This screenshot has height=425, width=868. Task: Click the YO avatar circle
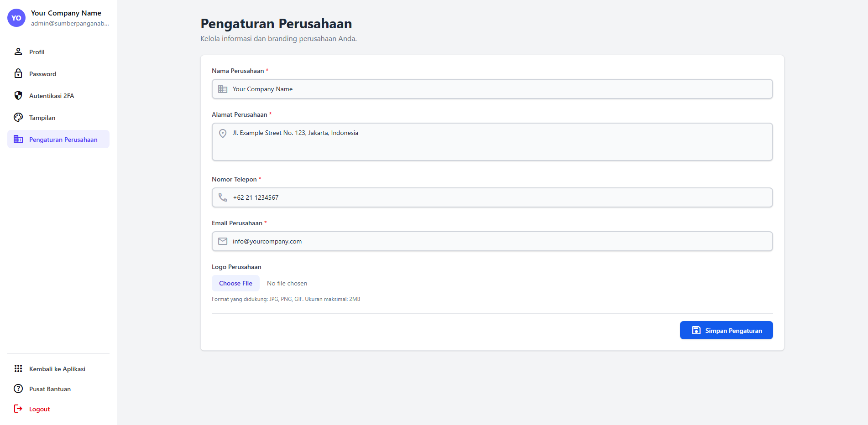(16, 18)
